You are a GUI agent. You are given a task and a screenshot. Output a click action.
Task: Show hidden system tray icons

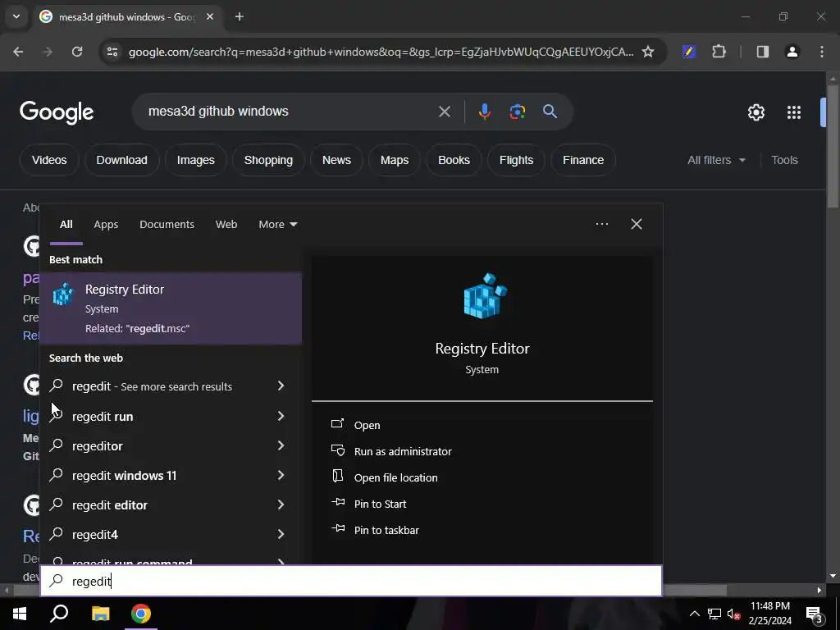pyautogui.click(x=694, y=614)
